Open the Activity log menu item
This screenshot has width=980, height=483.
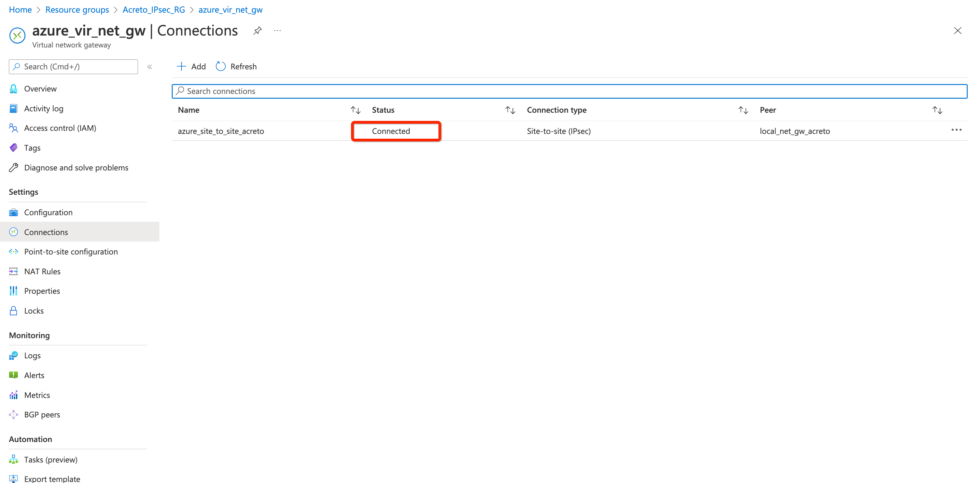click(44, 109)
